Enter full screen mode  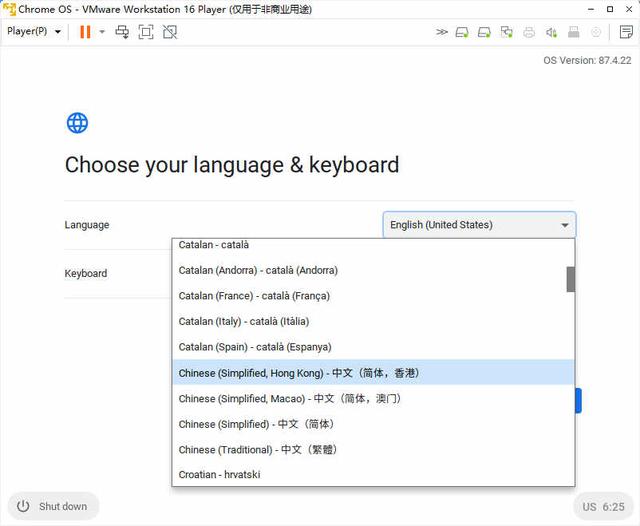tap(146, 32)
